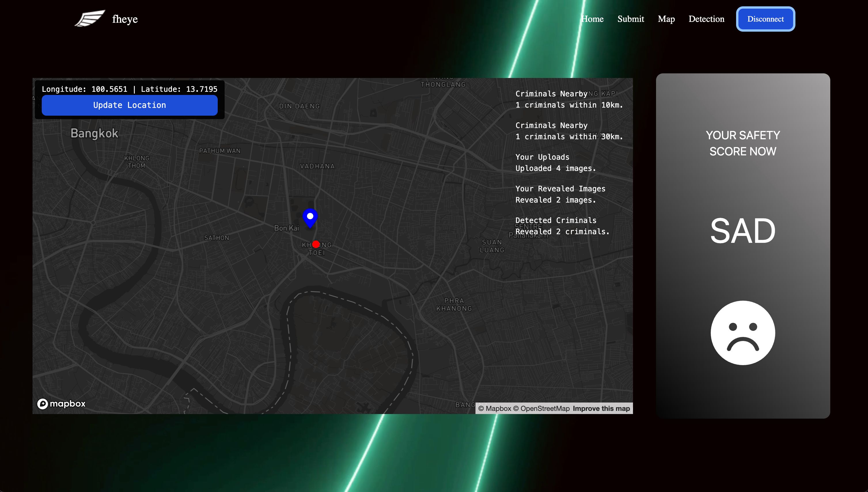868x492 pixels.
Task: Click the 'Your Uploads' heading
Action: [x=542, y=157]
